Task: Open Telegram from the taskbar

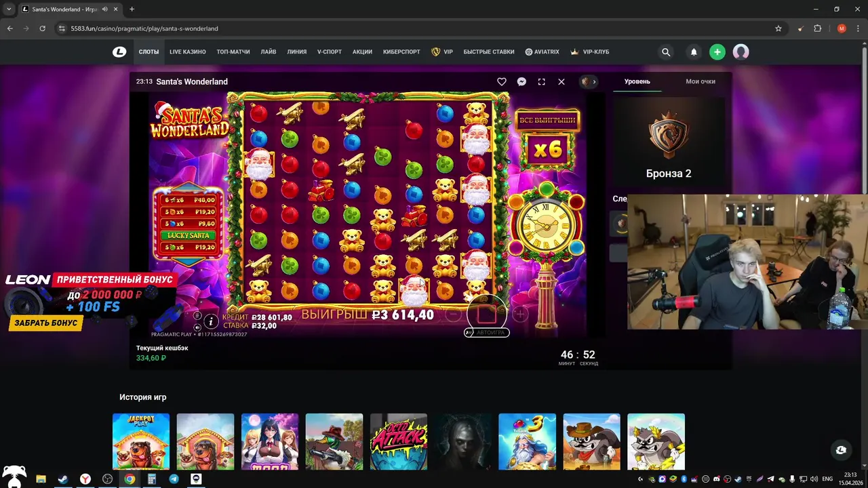Action: coord(174,479)
